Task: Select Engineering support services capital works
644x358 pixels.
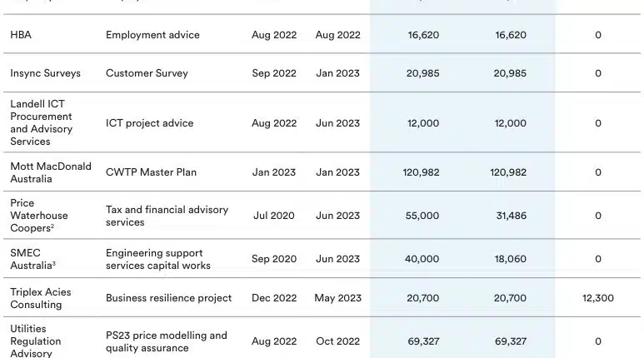Action: [x=158, y=259]
